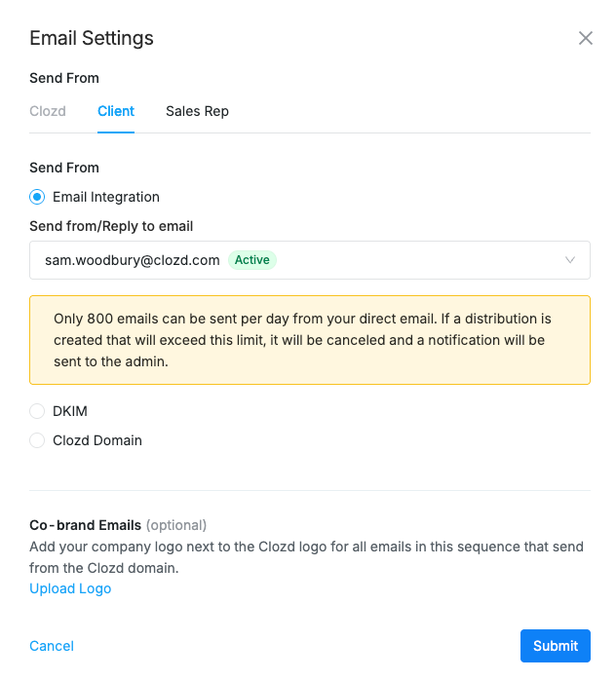
Task: Click the Send From label above Email Integration
Action: [64, 168]
